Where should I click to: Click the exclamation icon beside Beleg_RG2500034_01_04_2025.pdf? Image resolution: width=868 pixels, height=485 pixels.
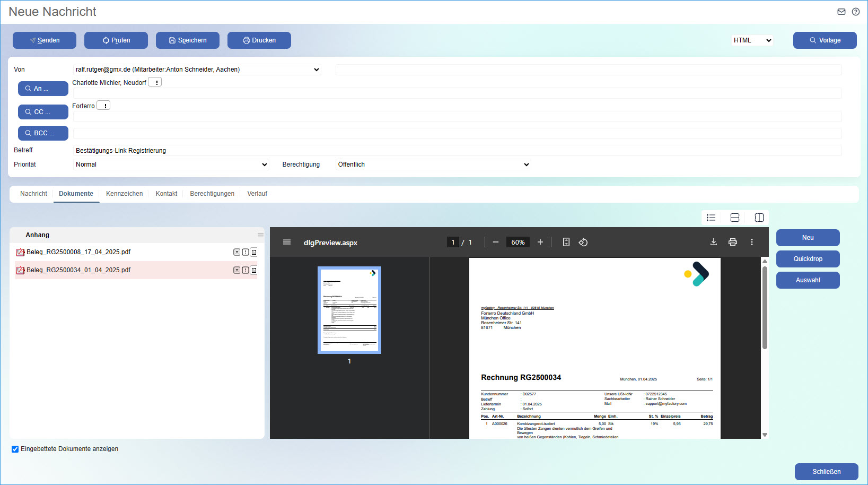pos(245,270)
